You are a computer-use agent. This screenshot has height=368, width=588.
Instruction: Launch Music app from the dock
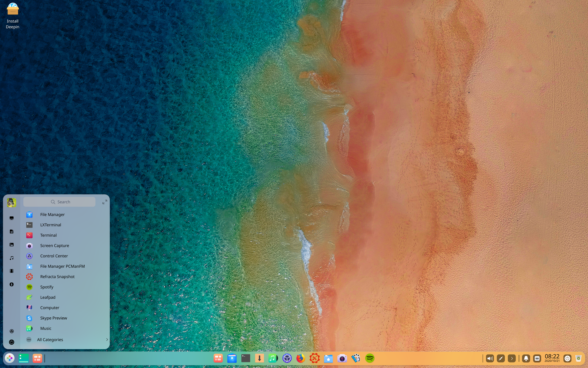click(273, 358)
